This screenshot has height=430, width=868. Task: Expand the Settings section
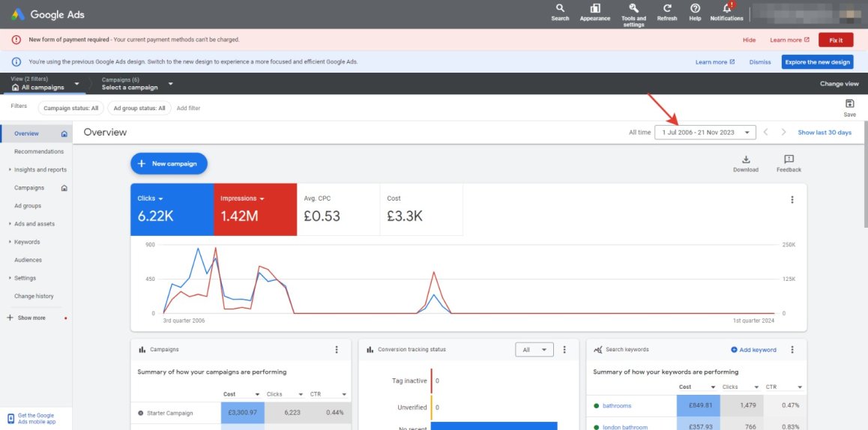pyautogui.click(x=10, y=279)
